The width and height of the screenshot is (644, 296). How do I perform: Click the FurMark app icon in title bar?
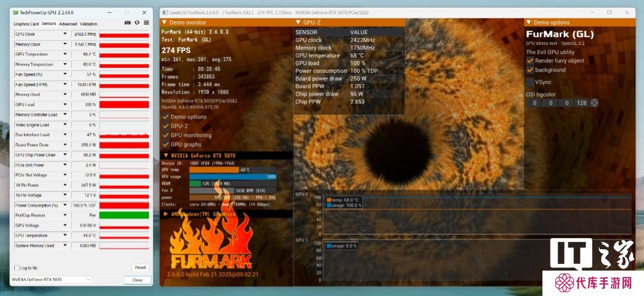pos(165,12)
